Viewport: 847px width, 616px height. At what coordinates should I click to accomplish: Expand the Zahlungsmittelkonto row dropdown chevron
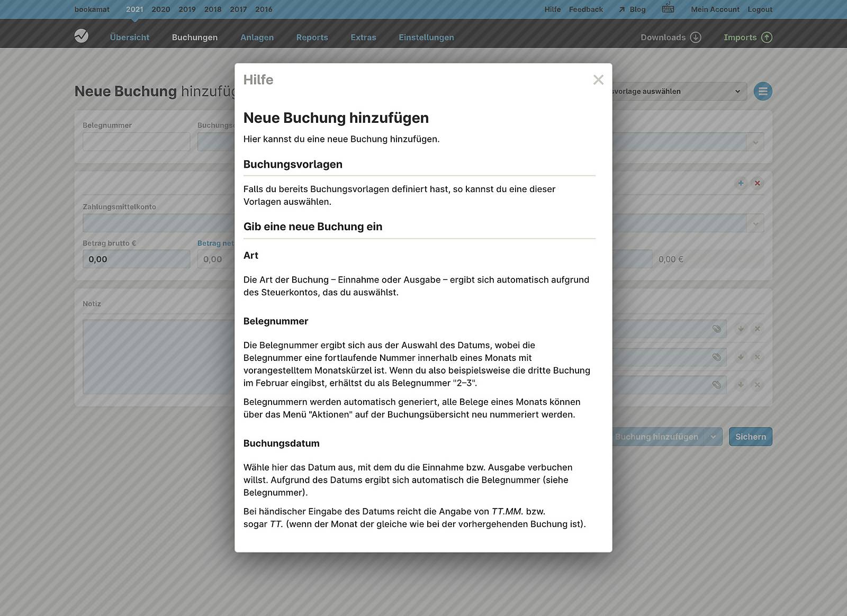pos(755,223)
